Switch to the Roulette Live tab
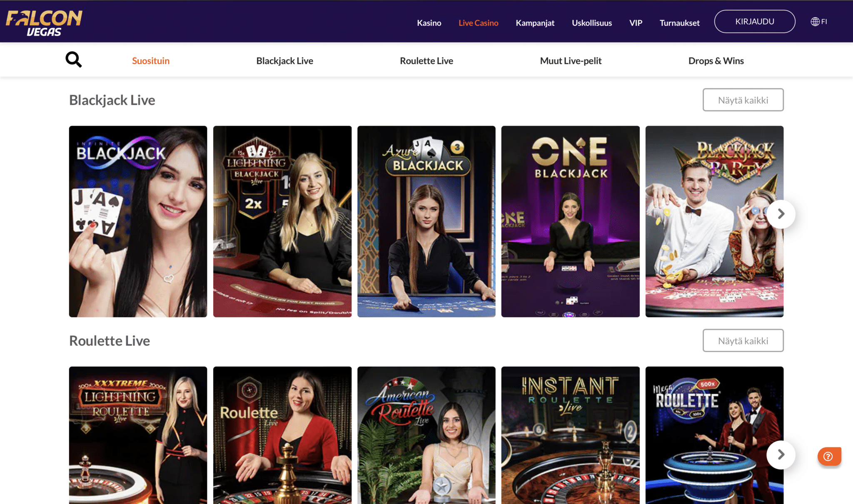The height and width of the screenshot is (504, 853). (426, 61)
